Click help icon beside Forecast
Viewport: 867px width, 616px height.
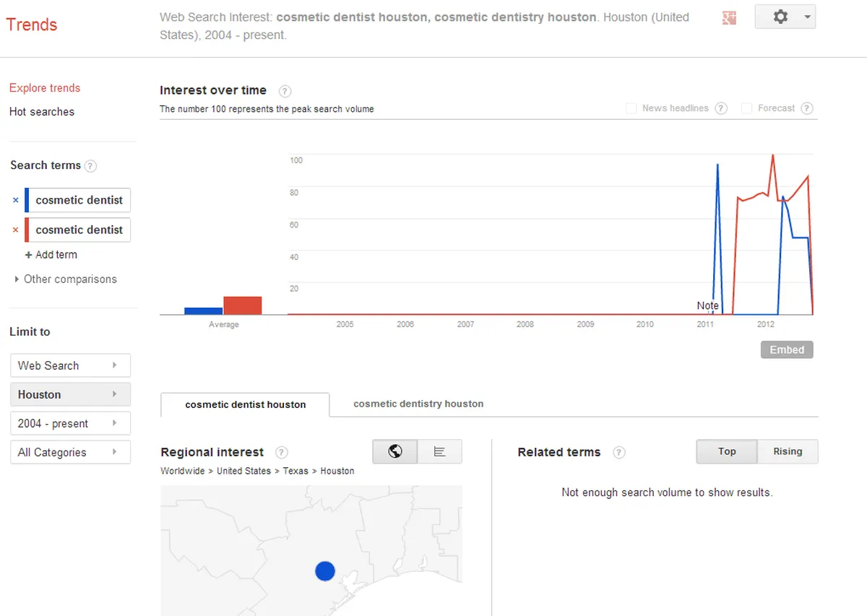click(807, 108)
